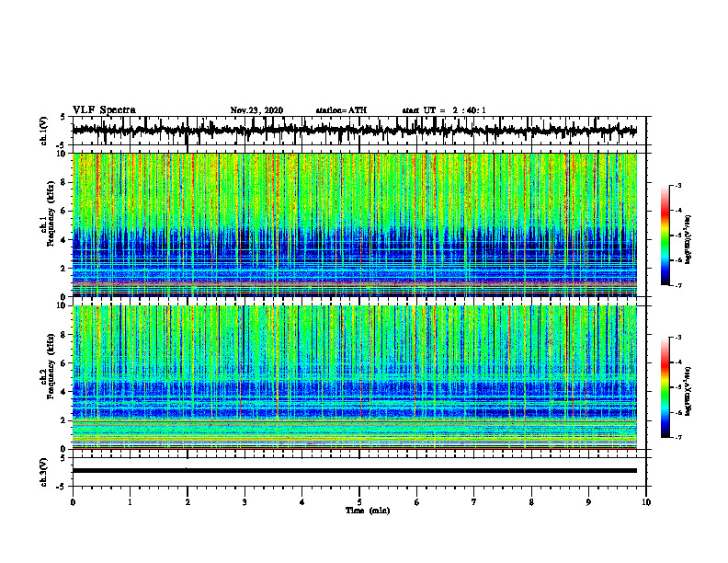Click the ch.1 spectrogram panel
Screen dimensions: 728x563
pos(355,224)
